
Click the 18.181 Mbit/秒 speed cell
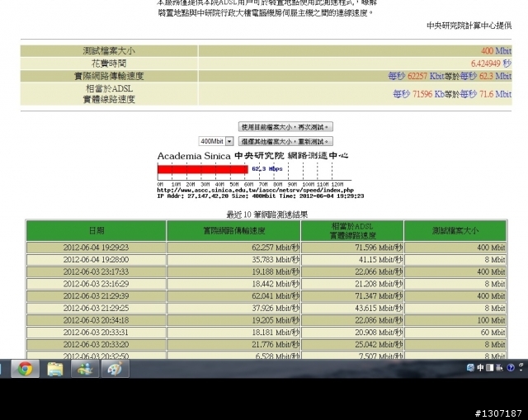pos(234,333)
